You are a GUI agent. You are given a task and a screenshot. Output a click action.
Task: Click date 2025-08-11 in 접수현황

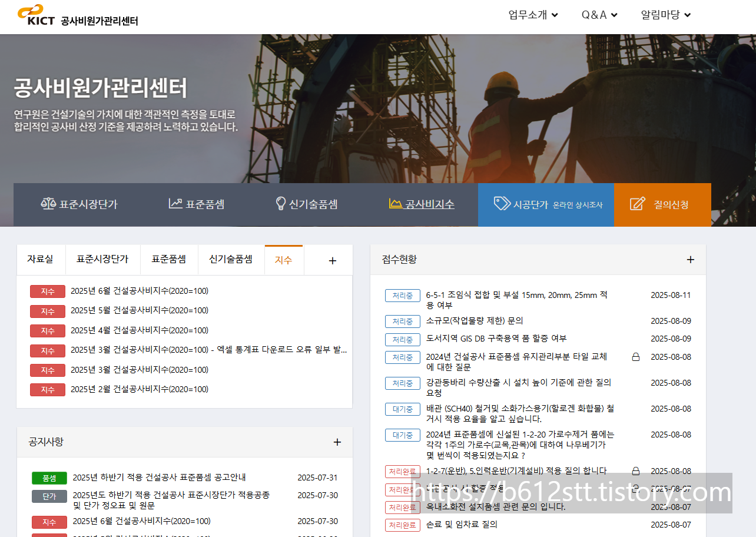pyautogui.click(x=671, y=296)
